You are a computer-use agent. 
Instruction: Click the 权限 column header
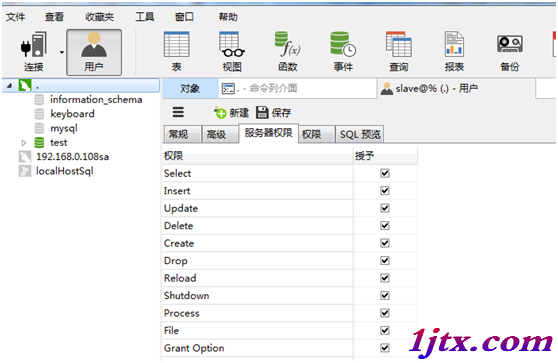[x=257, y=156]
